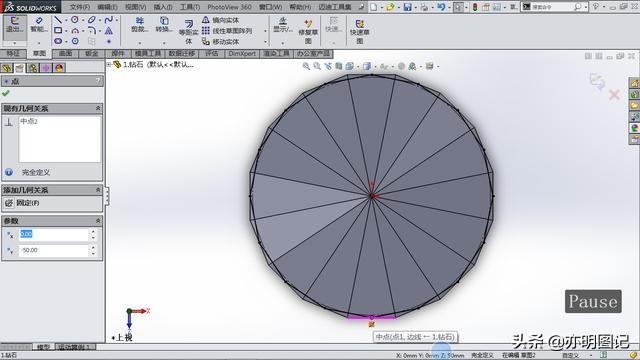Click the Offset Entities (等距实体) tool
Image resolution: width=640 pixels, height=360 pixels.
tap(189, 32)
